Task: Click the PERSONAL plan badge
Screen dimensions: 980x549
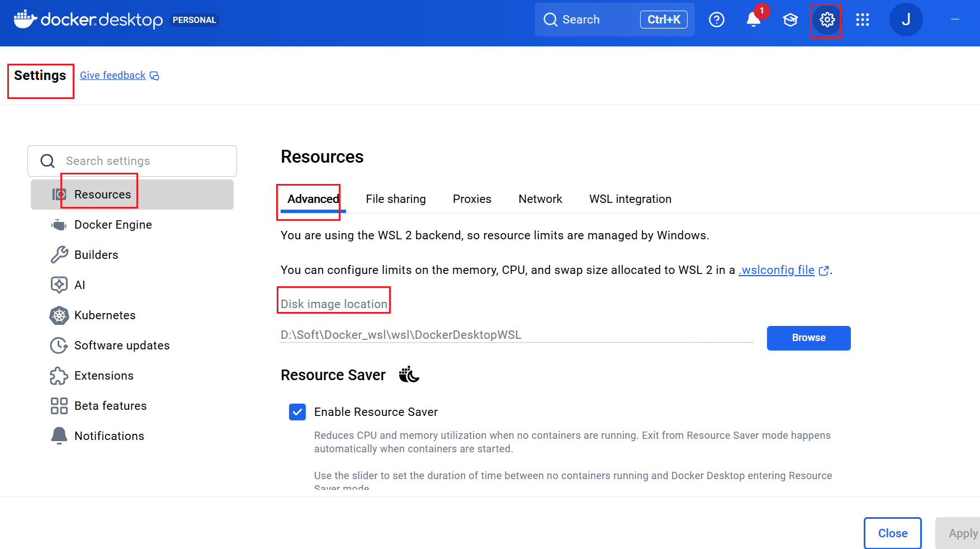Action: click(194, 20)
